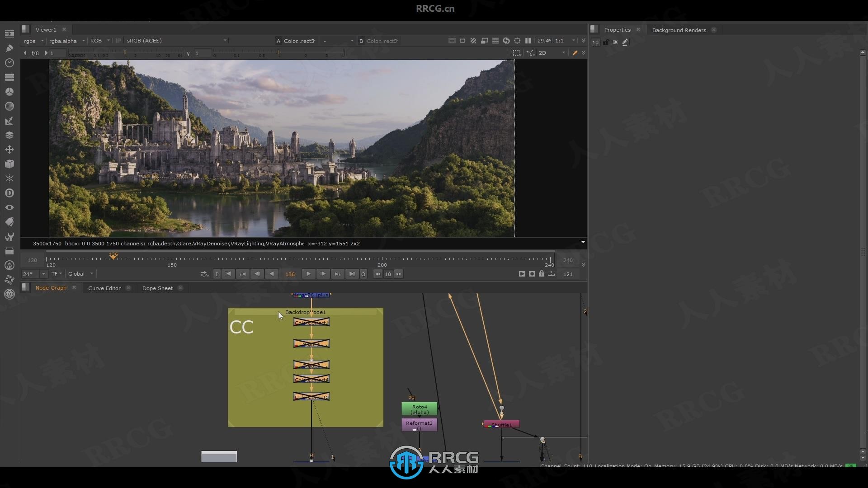868x488 pixels.
Task: Select the Viewer1 tab
Action: tap(46, 29)
